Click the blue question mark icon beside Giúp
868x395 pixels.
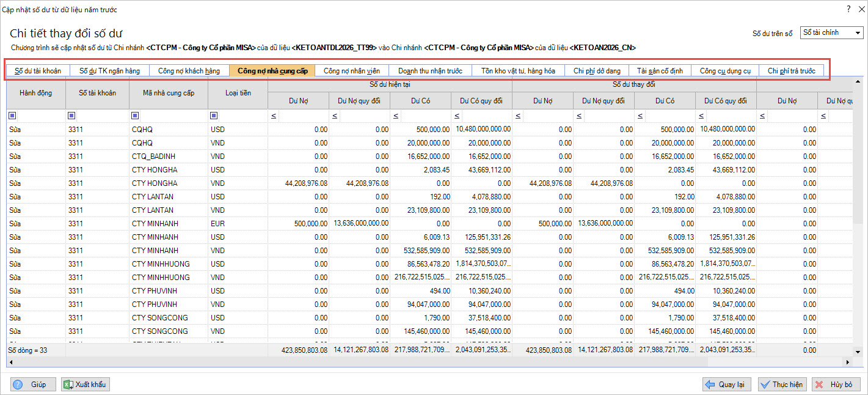point(17,385)
